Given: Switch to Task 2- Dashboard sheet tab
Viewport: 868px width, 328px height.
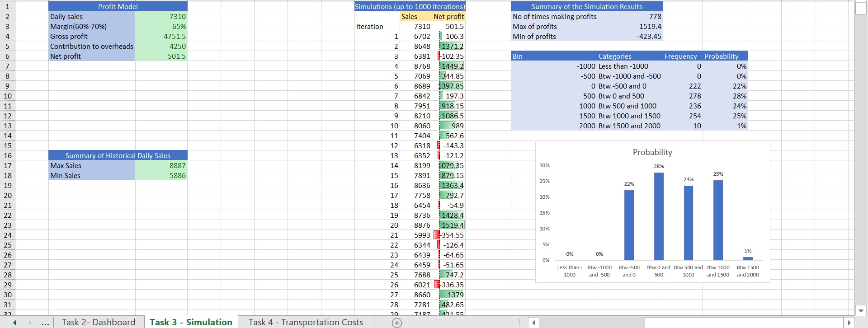Looking at the screenshot, I should [x=99, y=322].
